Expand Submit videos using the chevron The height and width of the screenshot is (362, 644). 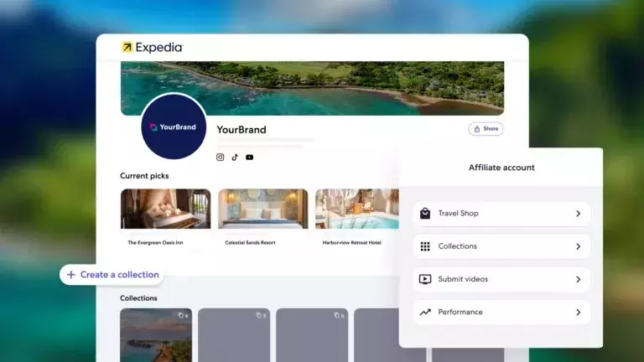[578, 279]
